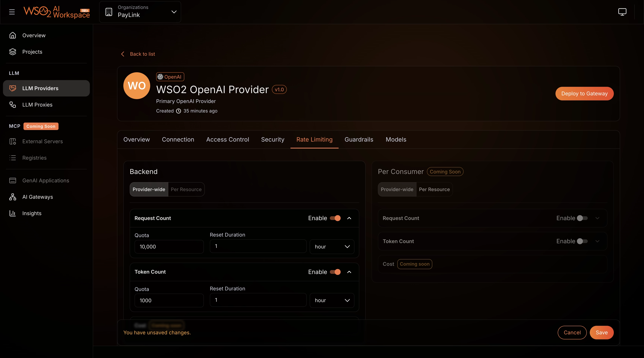Click the Token Count Quota input field
Image resolution: width=644 pixels, height=358 pixels.
point(169,300)
